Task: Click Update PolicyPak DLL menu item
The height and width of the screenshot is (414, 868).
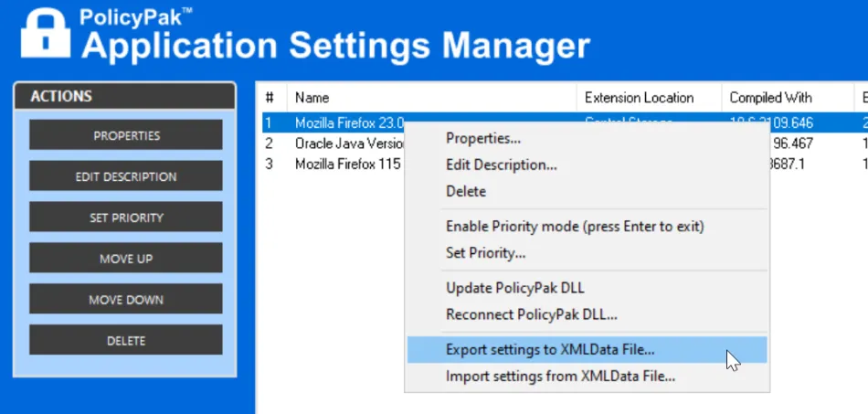Action: point(514,288)
